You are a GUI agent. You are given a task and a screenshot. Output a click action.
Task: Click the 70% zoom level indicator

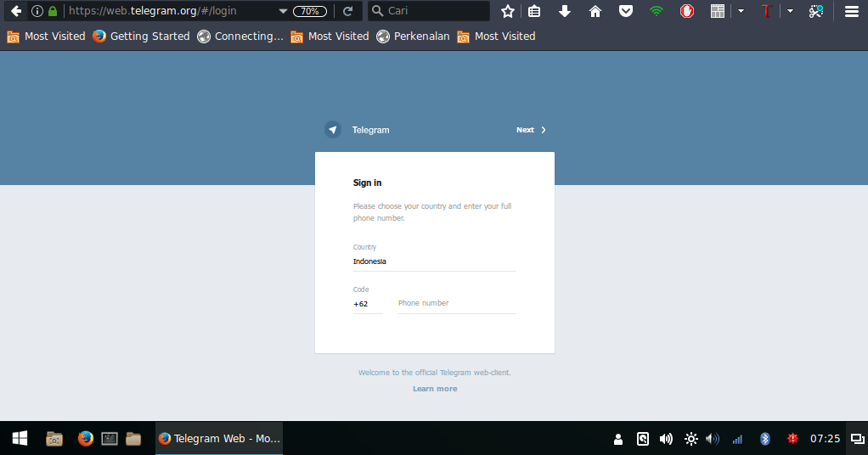point(310,11)
